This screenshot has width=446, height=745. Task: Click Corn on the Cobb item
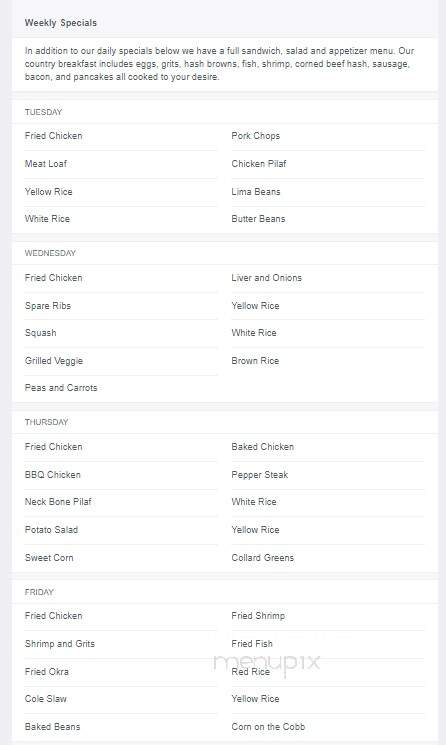point(268,727)
